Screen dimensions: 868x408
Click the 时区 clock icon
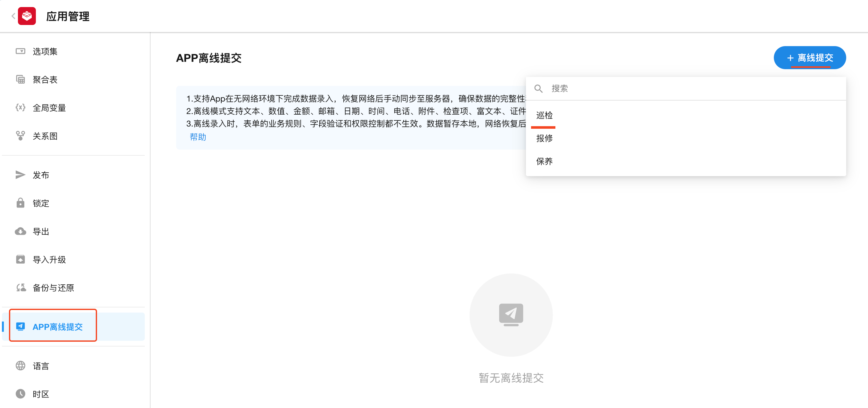click(20, 394)
